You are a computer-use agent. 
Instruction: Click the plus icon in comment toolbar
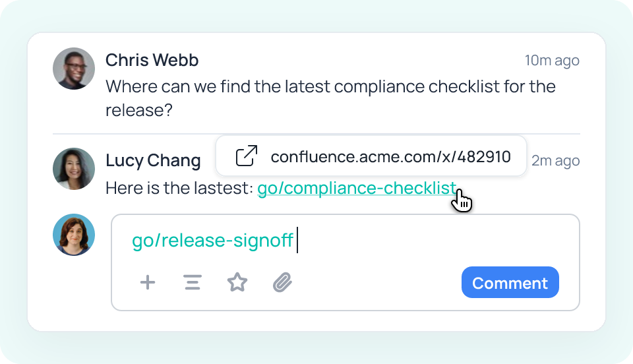pos(147,282)
